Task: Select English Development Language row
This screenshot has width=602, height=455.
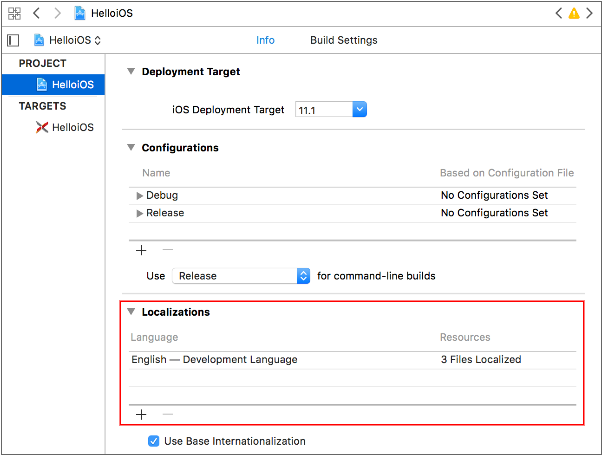Action: pos(214,360)
